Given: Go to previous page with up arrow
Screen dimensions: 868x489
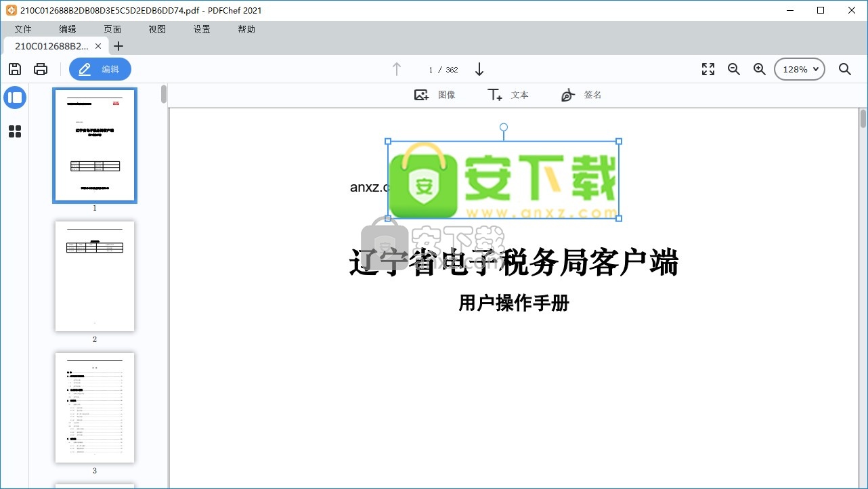Looking at the screenshot, I should point(397,69).
